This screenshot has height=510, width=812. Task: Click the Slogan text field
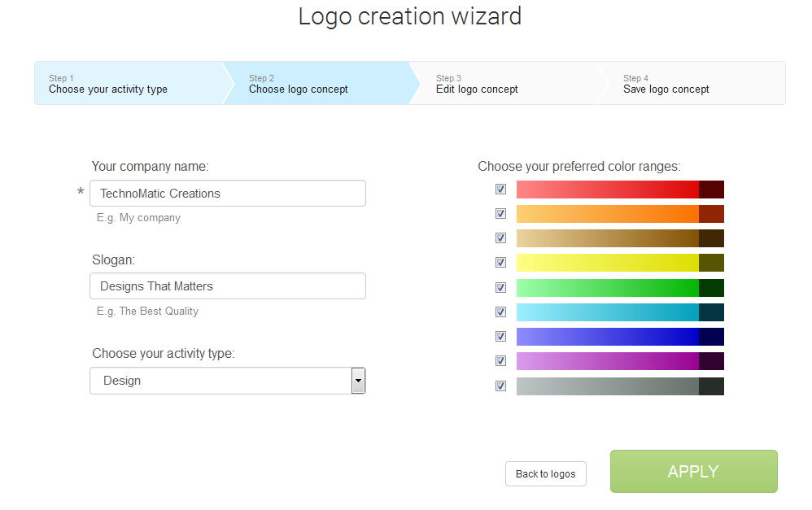click(227, 286)
